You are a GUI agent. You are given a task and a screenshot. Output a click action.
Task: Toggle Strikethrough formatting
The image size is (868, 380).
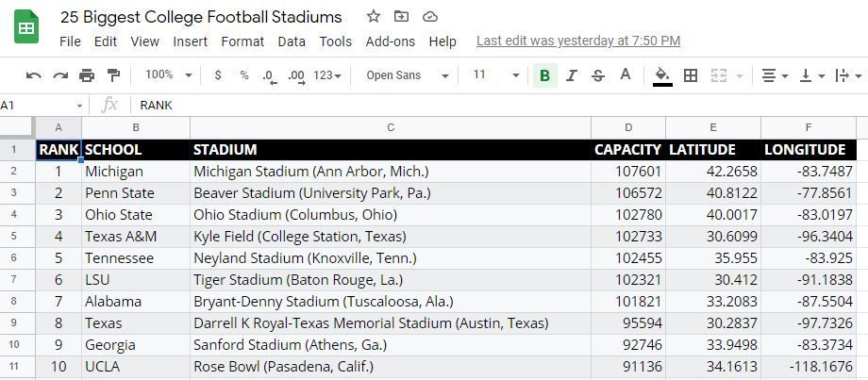click(x=597, y=75)
